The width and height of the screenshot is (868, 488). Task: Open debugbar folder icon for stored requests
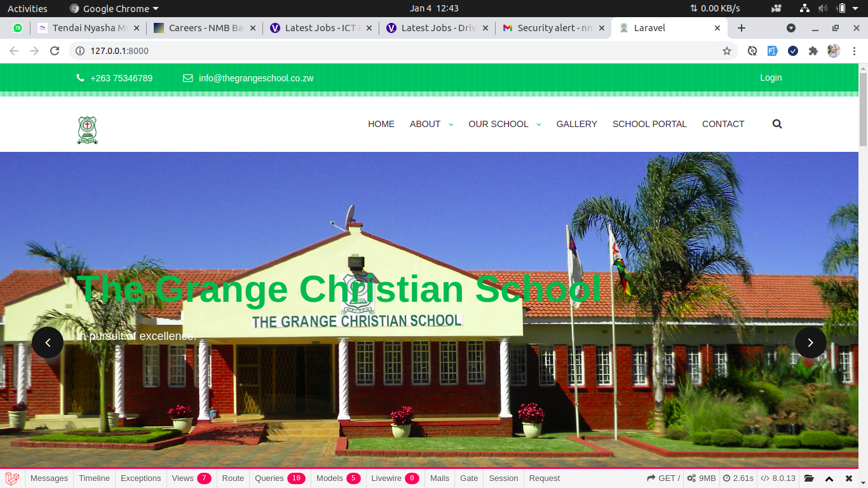(809, 478)
